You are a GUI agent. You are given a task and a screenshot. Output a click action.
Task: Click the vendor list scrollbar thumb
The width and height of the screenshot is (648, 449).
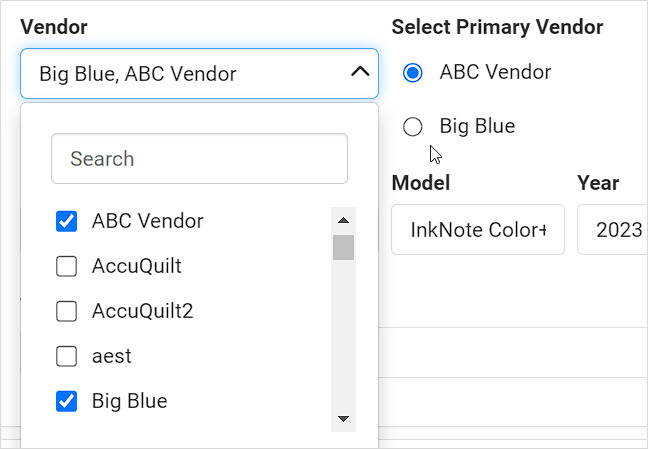pos(343,247)
